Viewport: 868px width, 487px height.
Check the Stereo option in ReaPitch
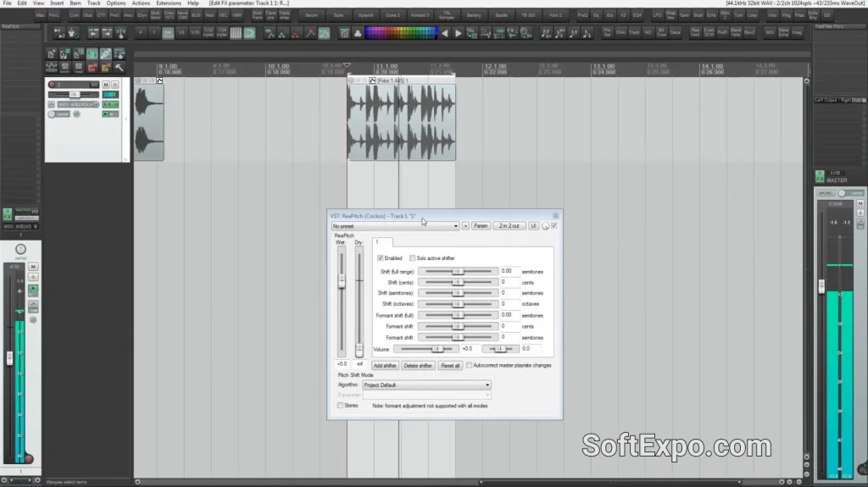pos(342,406)
